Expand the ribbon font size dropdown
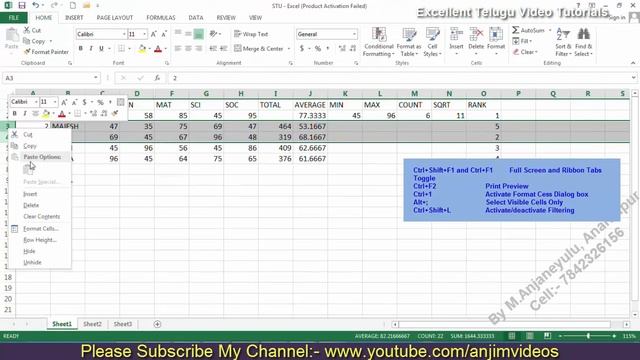 [x=144, y=34]
